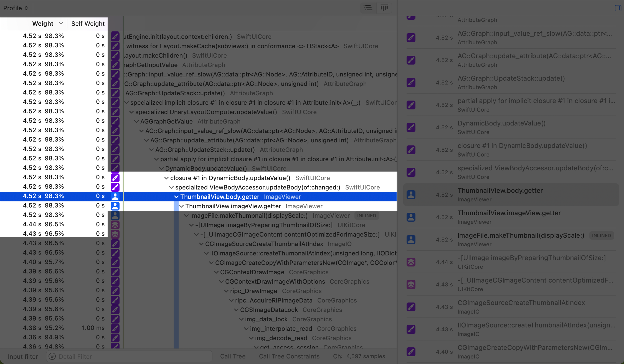Click the paintbrush icon beside AG::Graph::UpdateStack::update()
The image size is (624, 364).
click(x=115, y=93)
